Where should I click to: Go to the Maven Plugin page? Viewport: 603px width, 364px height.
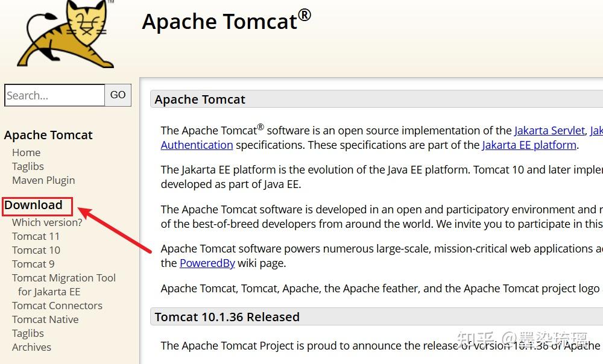43,180
